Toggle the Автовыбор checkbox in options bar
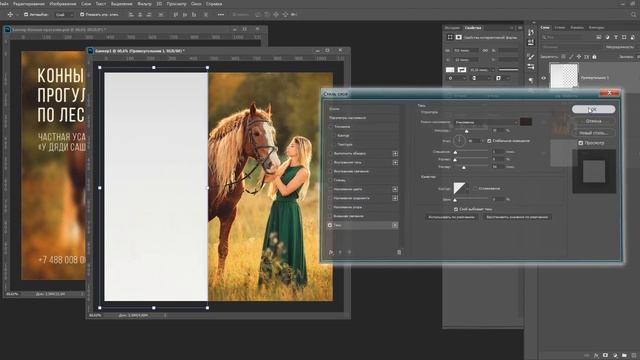 pyautogui.click(x=26, y=14)
